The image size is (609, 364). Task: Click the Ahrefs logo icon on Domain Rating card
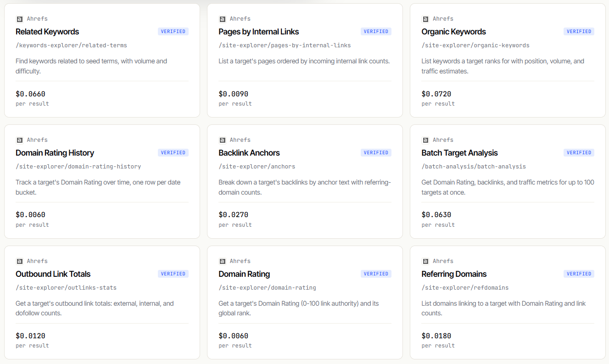pos(222,261)
